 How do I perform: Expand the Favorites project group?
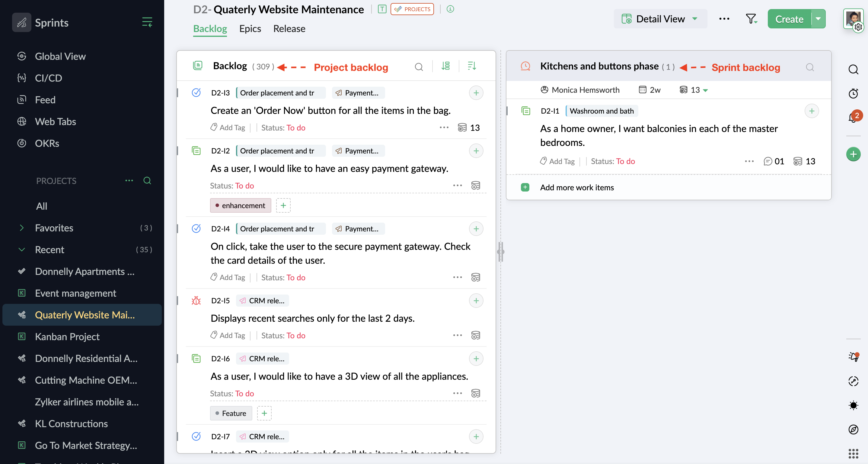click(21, 228)
